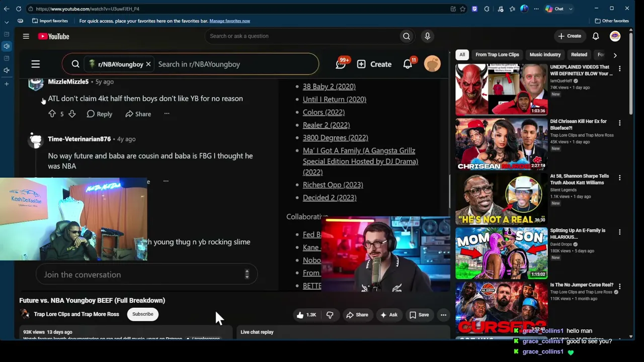Expand the comment box formatting toggle

pos(247,275)
